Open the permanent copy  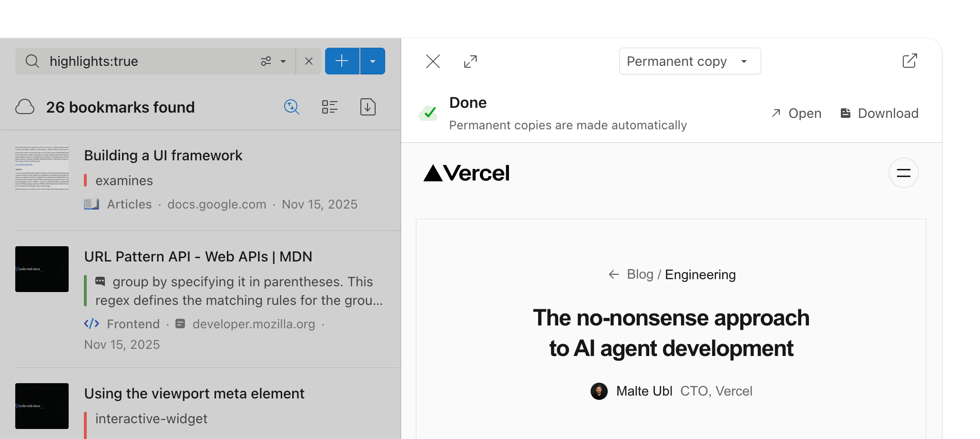(x=796, y=113)
